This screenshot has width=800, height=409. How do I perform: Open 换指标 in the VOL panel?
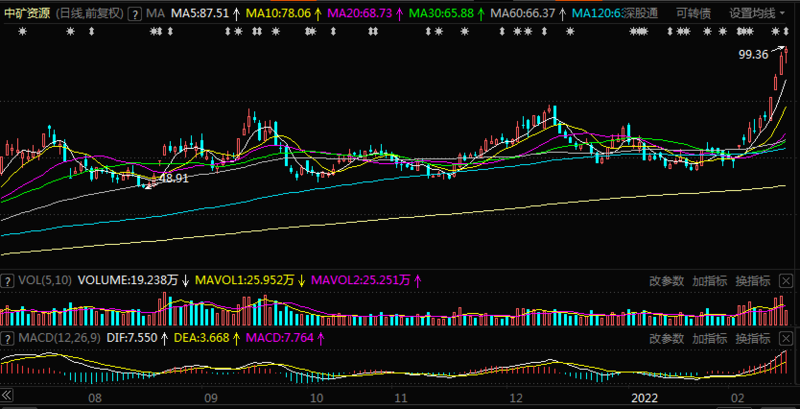pos(753,280)
